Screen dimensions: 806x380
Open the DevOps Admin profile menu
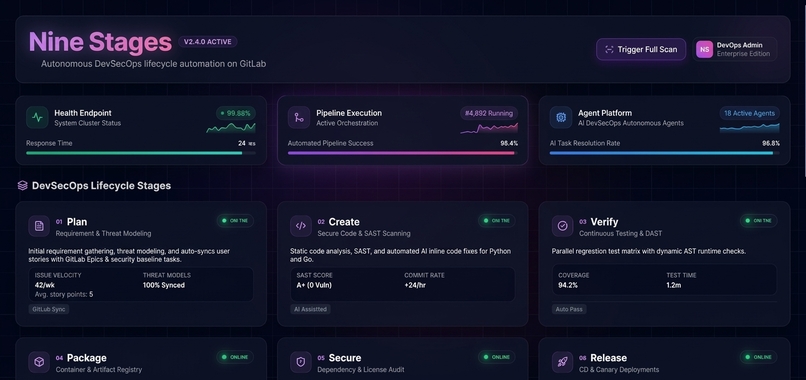pos(735,49)
